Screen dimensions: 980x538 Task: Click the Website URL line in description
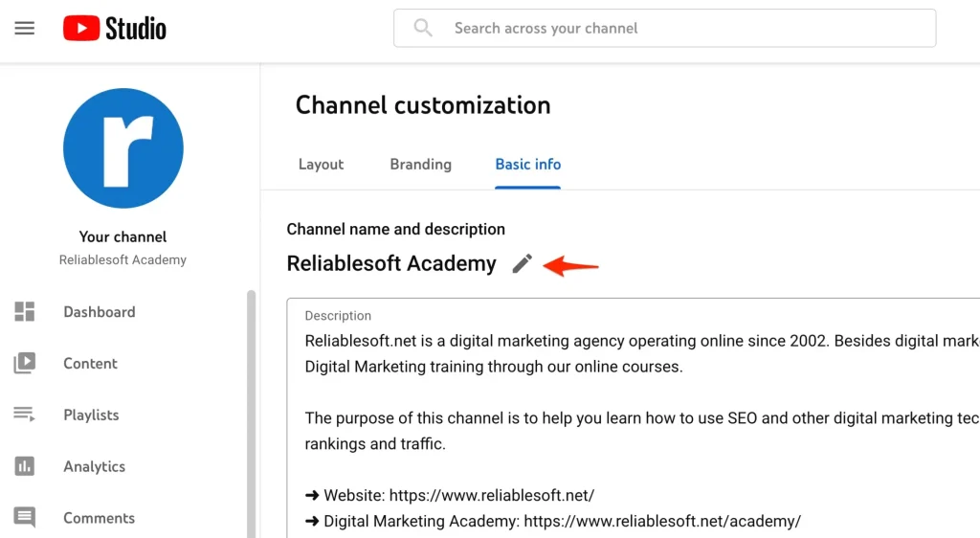(x=450, y=496)
